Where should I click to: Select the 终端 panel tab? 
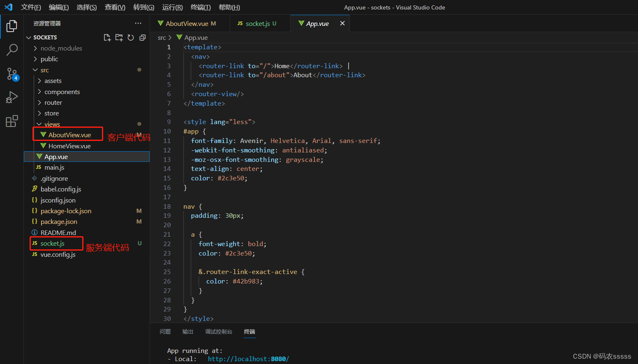(x=250, y=332)
